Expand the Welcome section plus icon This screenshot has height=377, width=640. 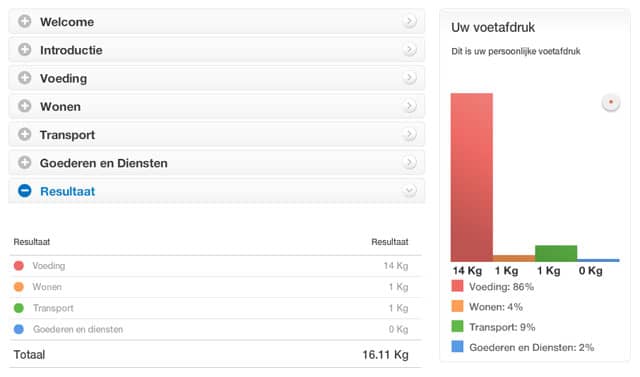click(x=24, y=21)
